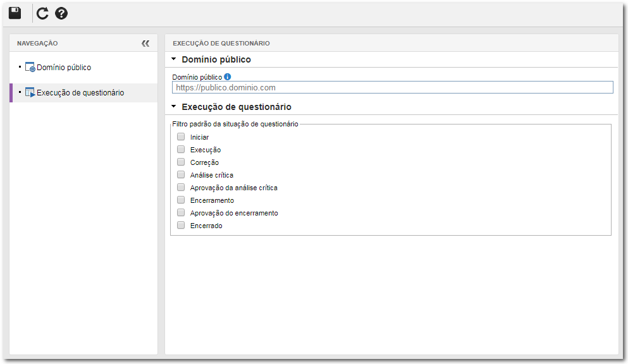Enable the Encerrado checkbox
Viewport: 628px width, 364px height.
[181, 225]
